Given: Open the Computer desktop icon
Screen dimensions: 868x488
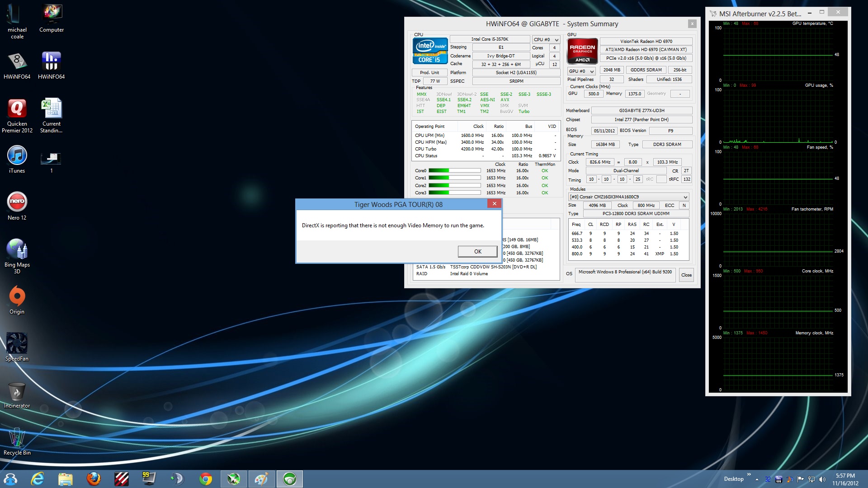Looking at the screenshot, I should pyautogui.click(x=52, y=18).
